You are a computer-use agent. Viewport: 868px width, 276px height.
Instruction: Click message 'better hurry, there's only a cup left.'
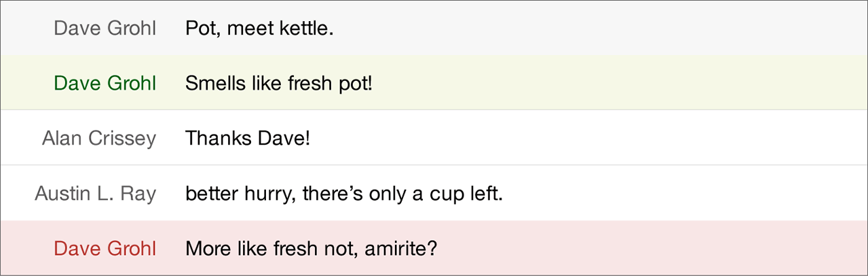coord(344,194)
